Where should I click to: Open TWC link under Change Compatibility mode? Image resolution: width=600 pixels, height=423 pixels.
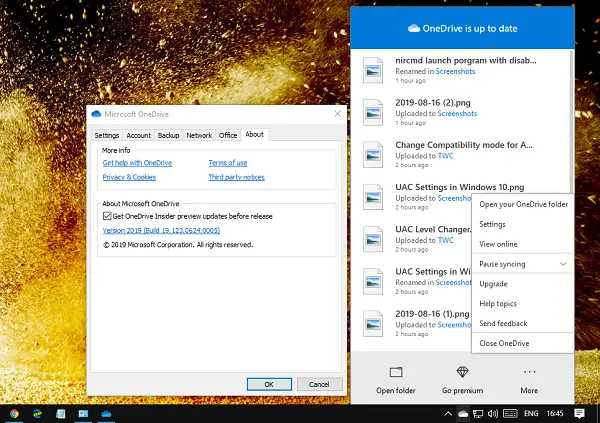coord(445,156)
